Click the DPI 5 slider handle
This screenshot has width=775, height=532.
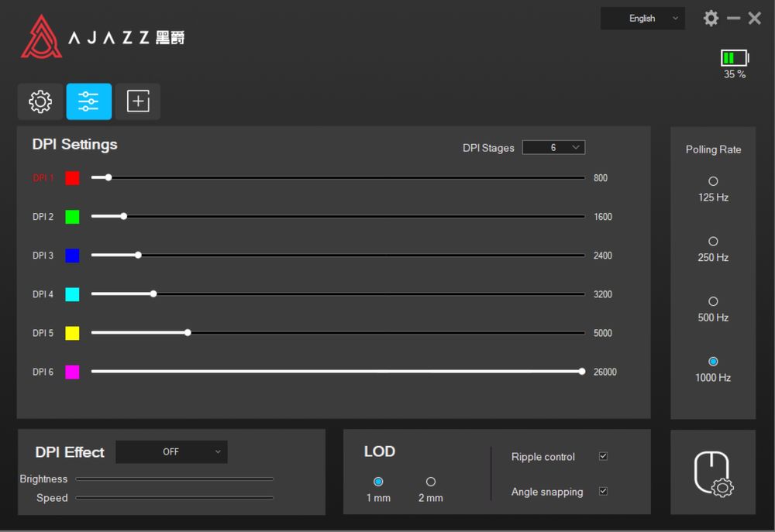188,332
